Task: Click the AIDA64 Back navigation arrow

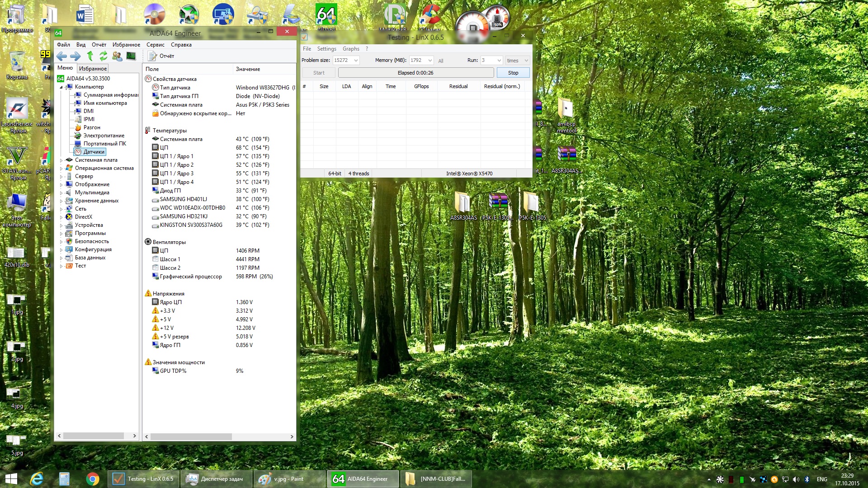Action: click(x=61, y=56)
